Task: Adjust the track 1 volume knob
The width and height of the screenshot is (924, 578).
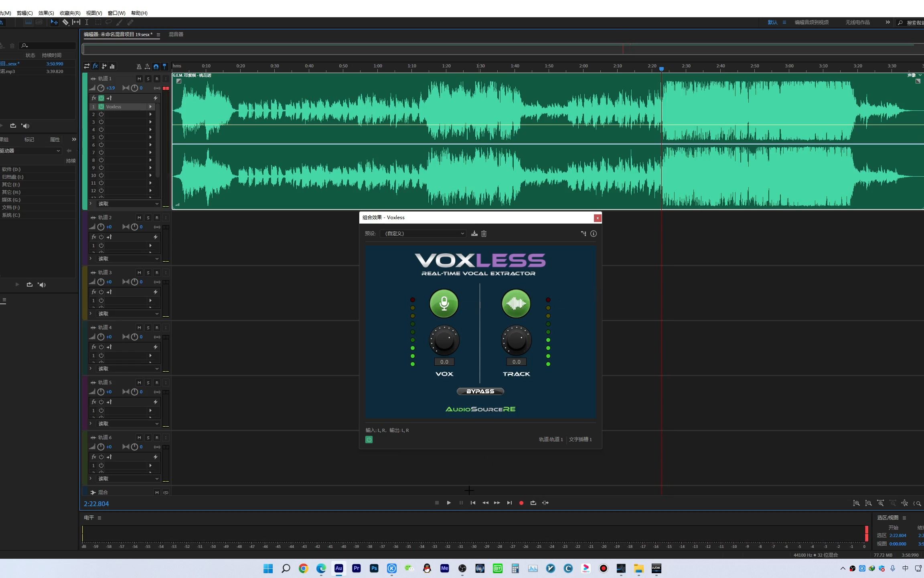Action: point(101,88)
